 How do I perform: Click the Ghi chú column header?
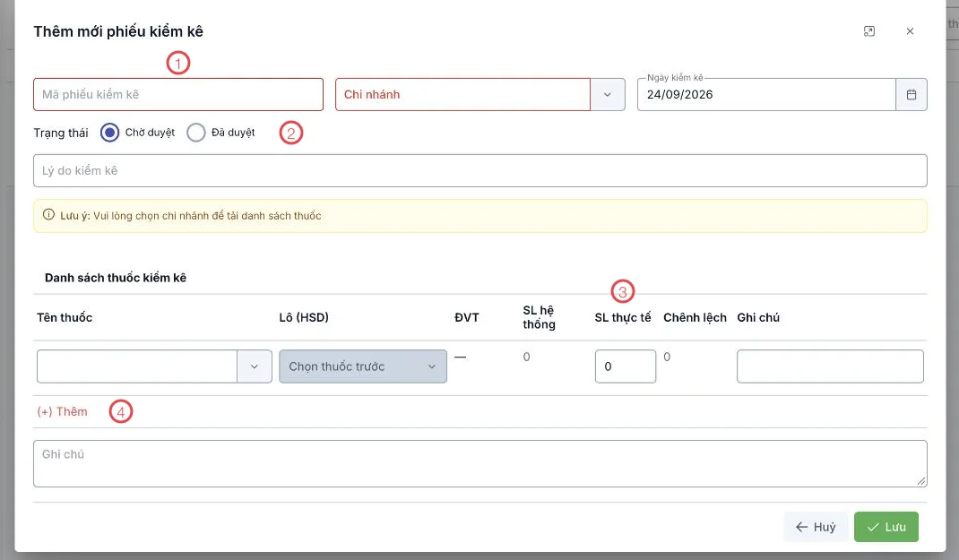point(758,317)
